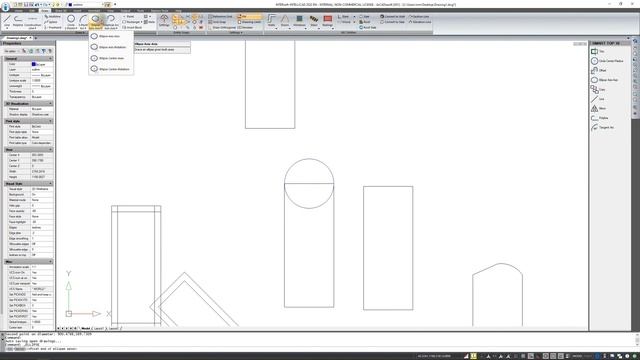The image size is (640, 360).
Task: Click the Rectangle tool in ribbon
Action: tap(131, 22)
